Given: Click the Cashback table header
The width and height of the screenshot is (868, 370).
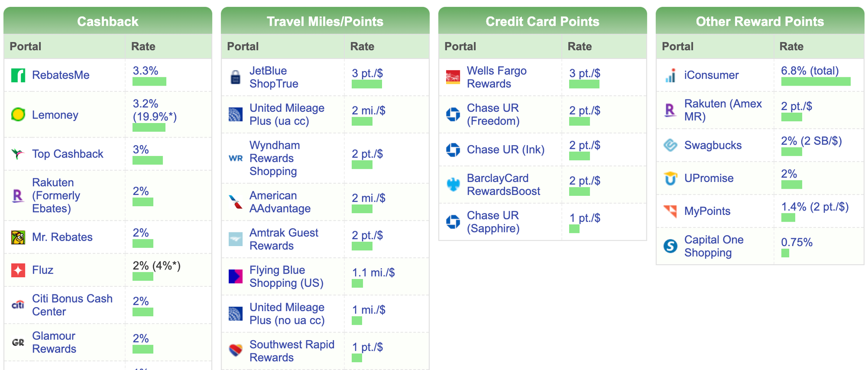Looking at the screenshot, I should [108, 20].
